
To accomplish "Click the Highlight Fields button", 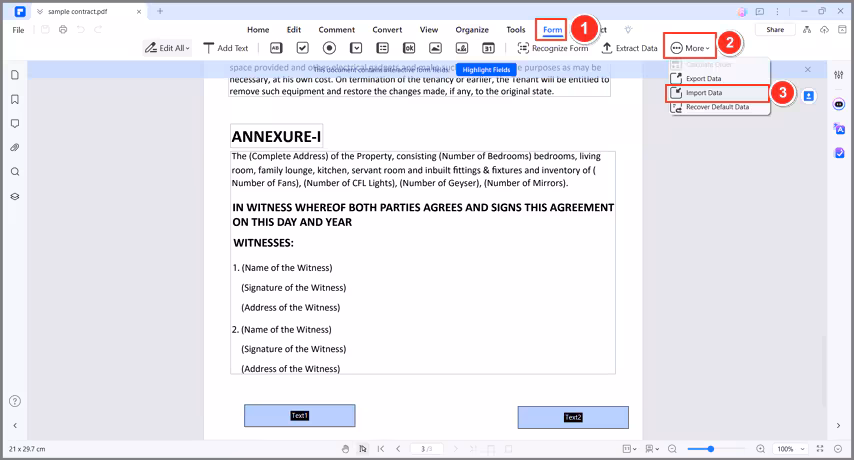I will tap(486, 70).
